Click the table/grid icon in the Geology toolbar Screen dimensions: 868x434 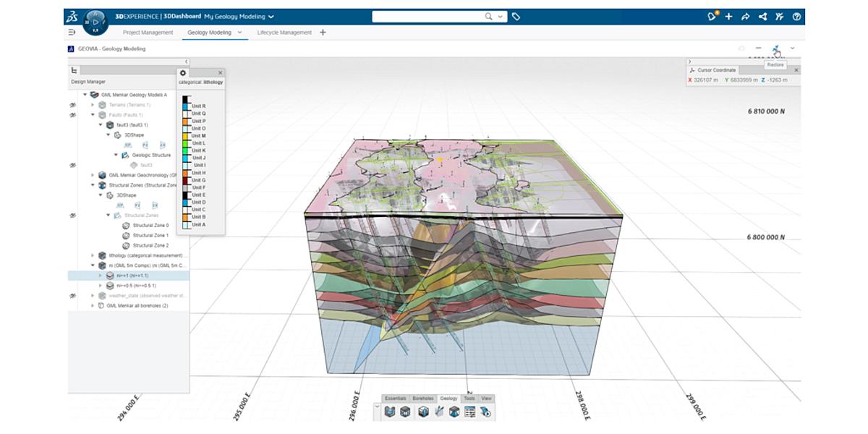469,412
